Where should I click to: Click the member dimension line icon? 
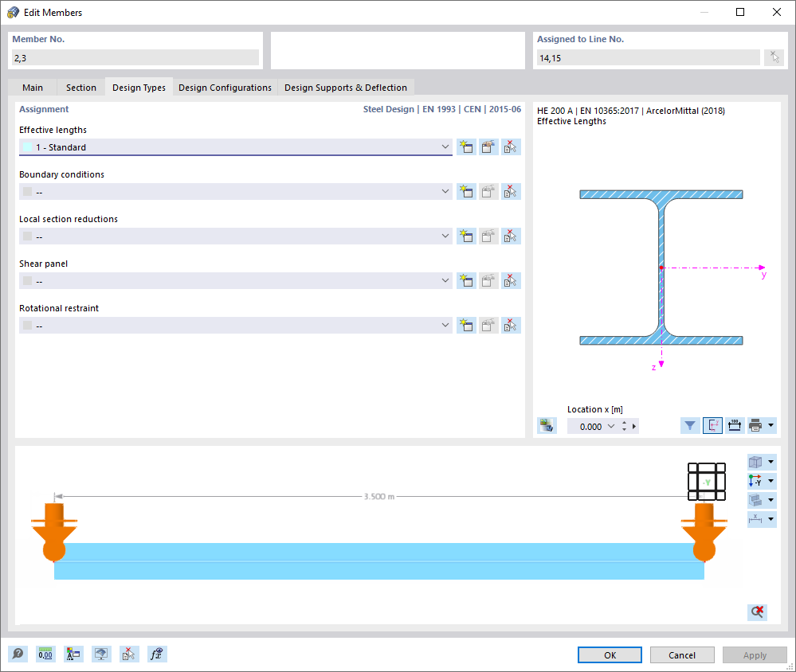[x=755, y=519]
